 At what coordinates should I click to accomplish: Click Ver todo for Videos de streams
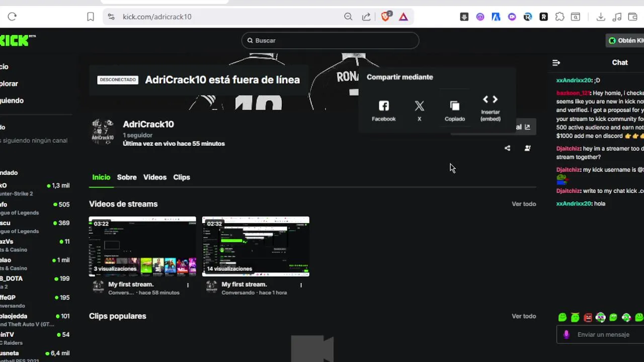point(524,204)
